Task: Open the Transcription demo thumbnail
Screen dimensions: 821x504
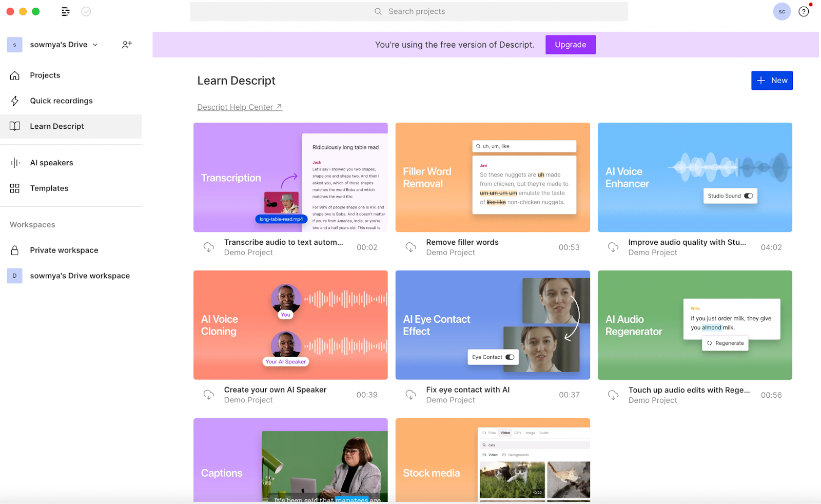Action: (290, 177)
